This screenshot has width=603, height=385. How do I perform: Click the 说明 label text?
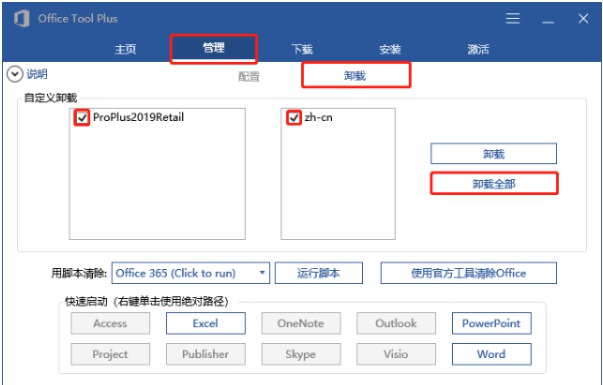coord(37,74)
